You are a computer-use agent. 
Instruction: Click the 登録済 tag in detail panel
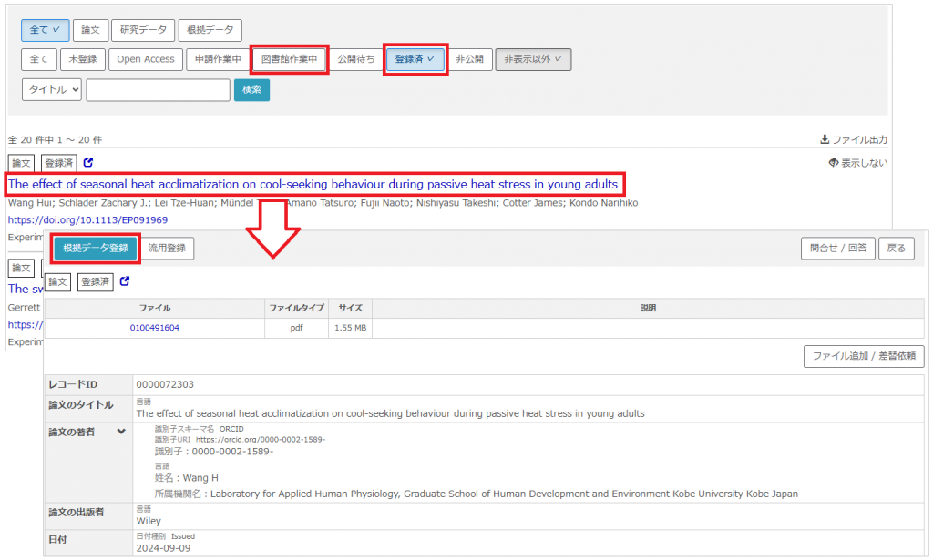click(x=95, y=281)
